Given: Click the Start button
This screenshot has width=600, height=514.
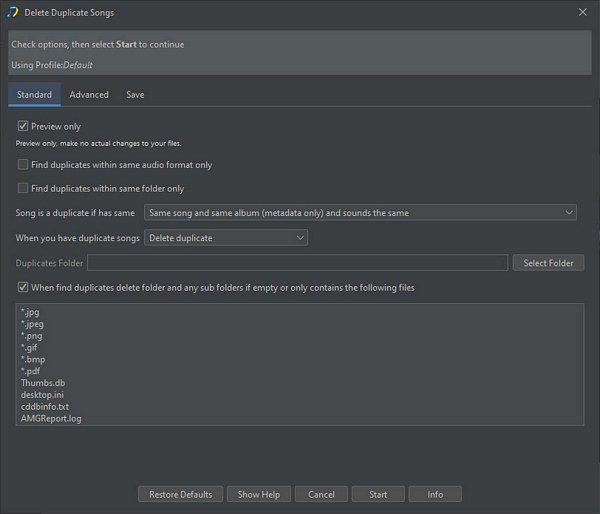Looking at the screenshot, I should [x=378, y=494].
